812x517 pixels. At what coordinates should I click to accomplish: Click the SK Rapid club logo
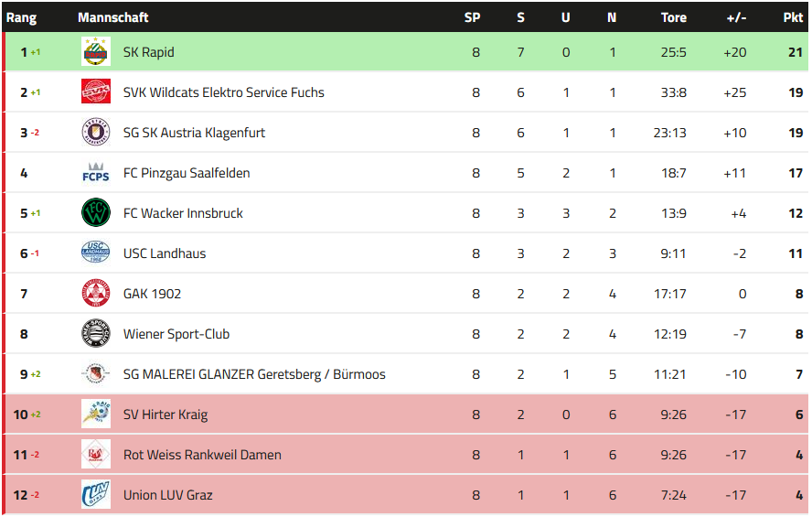(x=95, y=52)
